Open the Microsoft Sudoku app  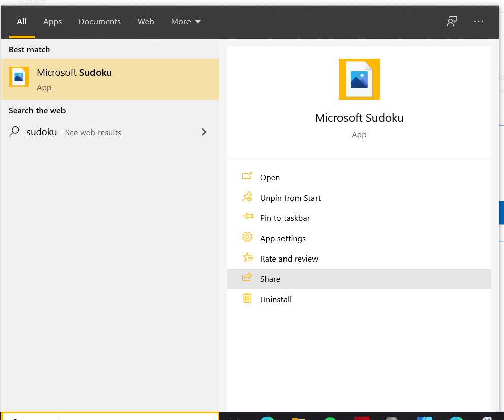(359, 177)
